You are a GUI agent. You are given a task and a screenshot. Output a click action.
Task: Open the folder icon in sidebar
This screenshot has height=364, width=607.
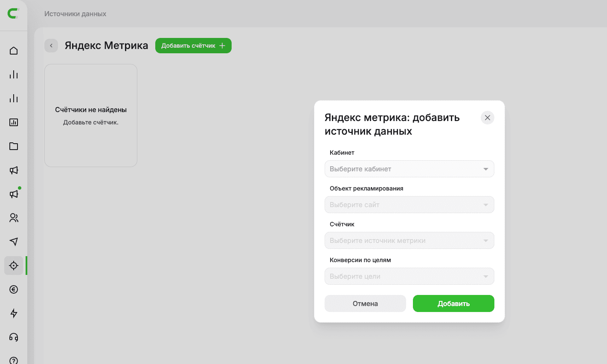[x=14, y=146]
